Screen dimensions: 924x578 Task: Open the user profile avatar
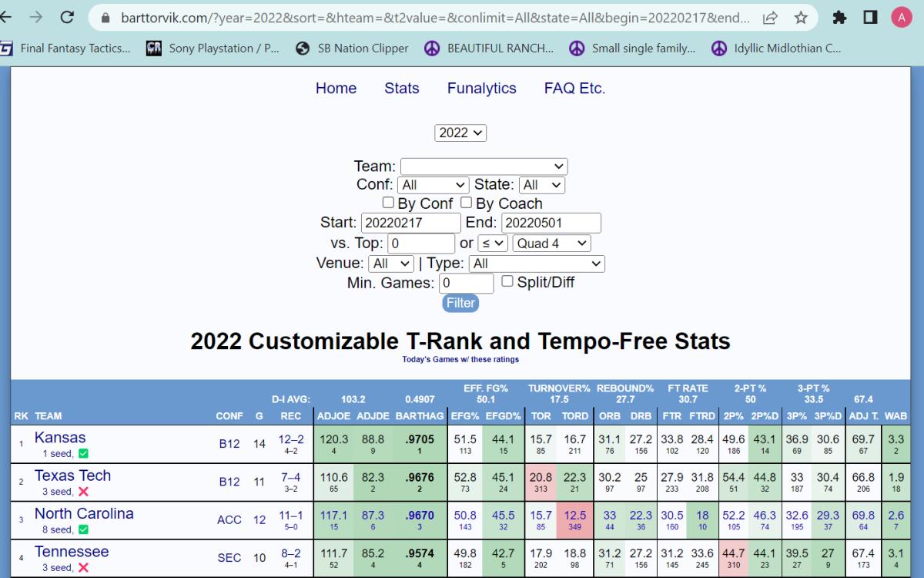click(901, 17)
